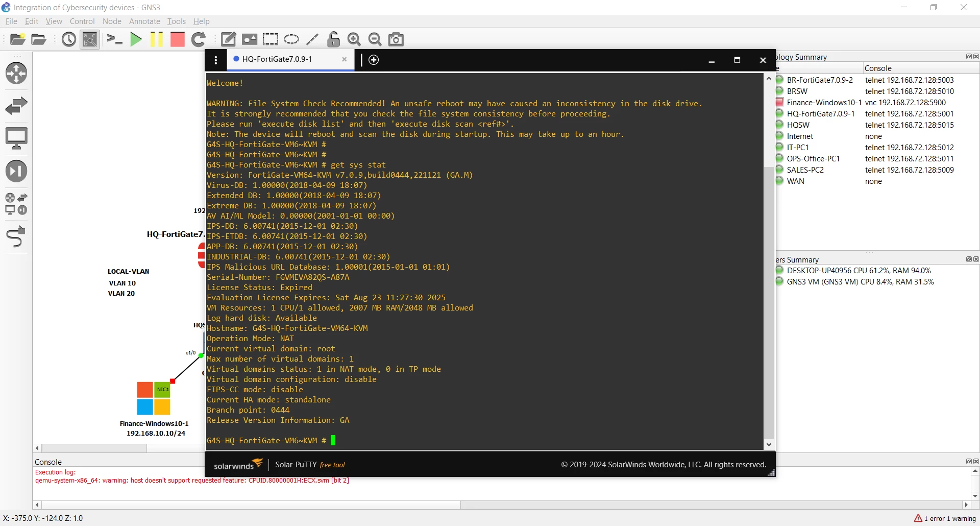Add a new Solar-PuTTY session tab
The width and height of the screenshot is (980, 526).
[374, 60]
